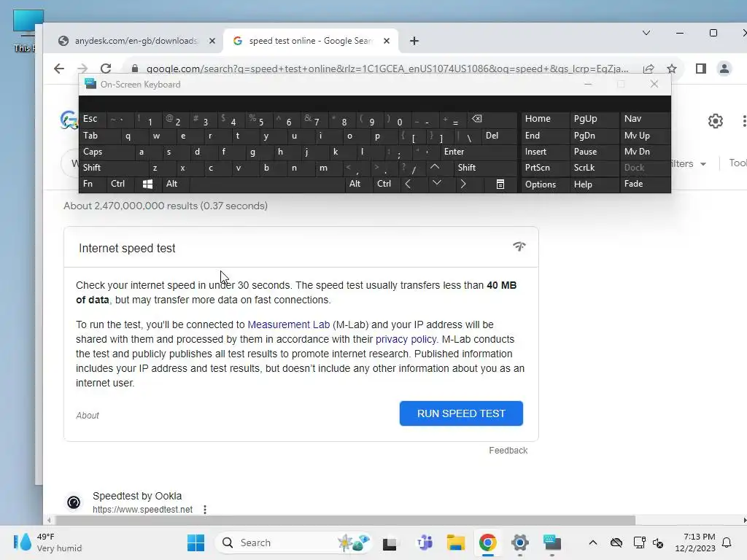The height and width of the screenshot is (560, 747).
Task: Open Task View from the taskbar
Action: pos(390,543)
